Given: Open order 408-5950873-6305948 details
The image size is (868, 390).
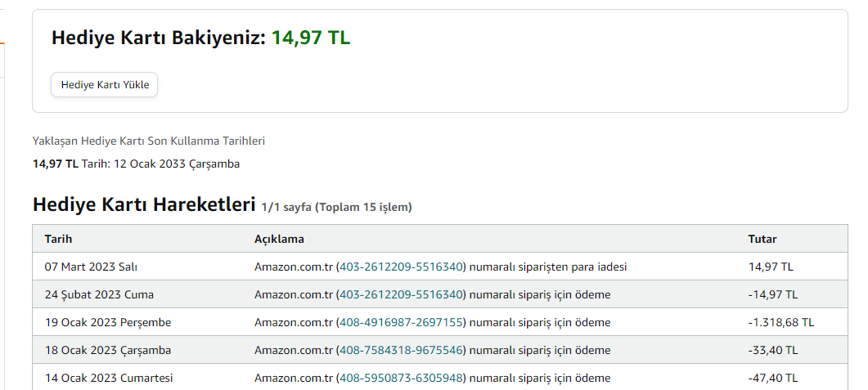Looking at the screenshot, I should [401, 378].
